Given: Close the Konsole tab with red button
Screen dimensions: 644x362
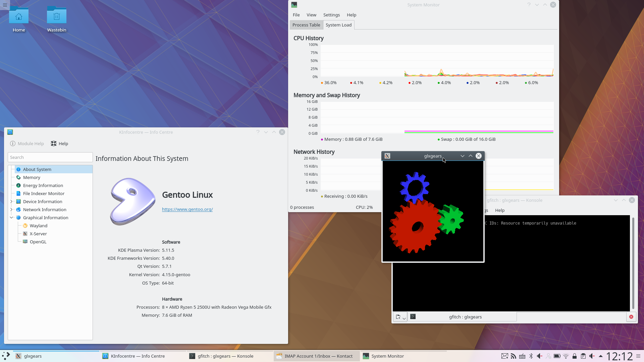Looking at the screenshot, I should (631, 317).
